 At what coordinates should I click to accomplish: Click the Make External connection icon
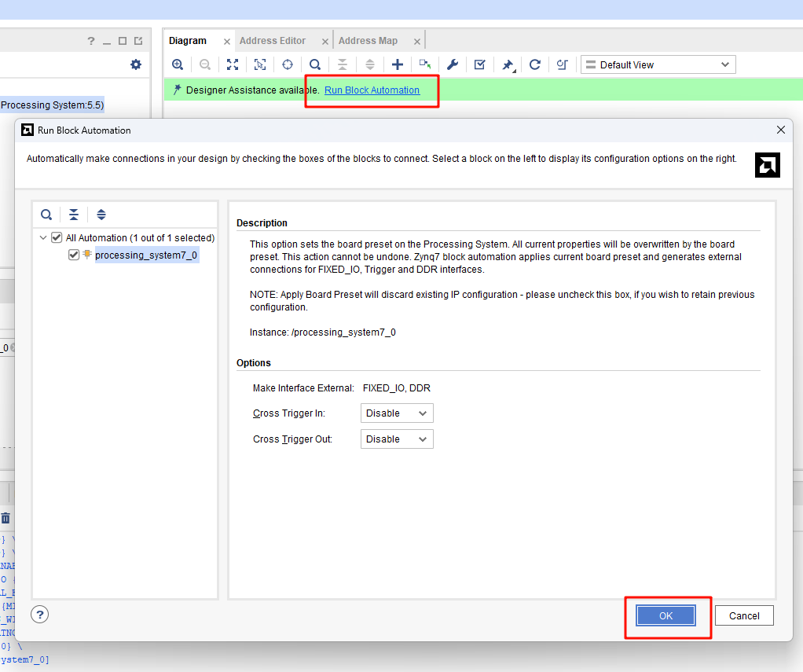(x=424, y=64)
